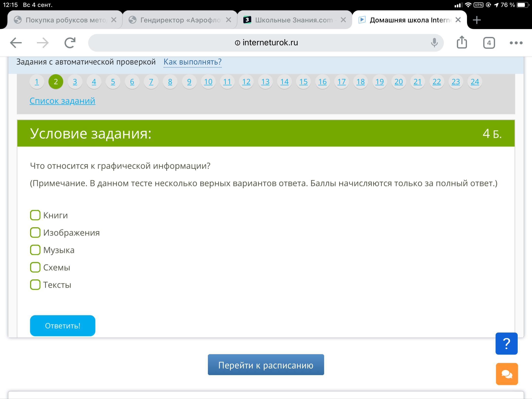Click the blue question mark help button
The height and width of the screenshot is (399, 532).
coord(506,343)
